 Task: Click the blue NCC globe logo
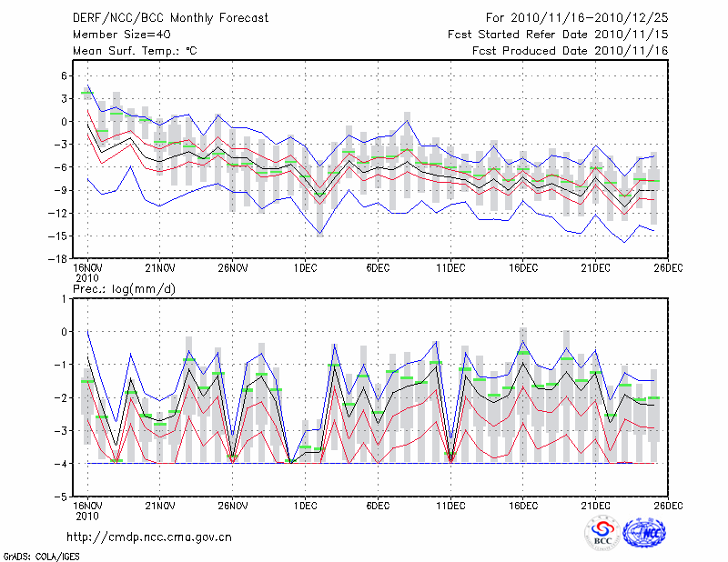[644, 535]
